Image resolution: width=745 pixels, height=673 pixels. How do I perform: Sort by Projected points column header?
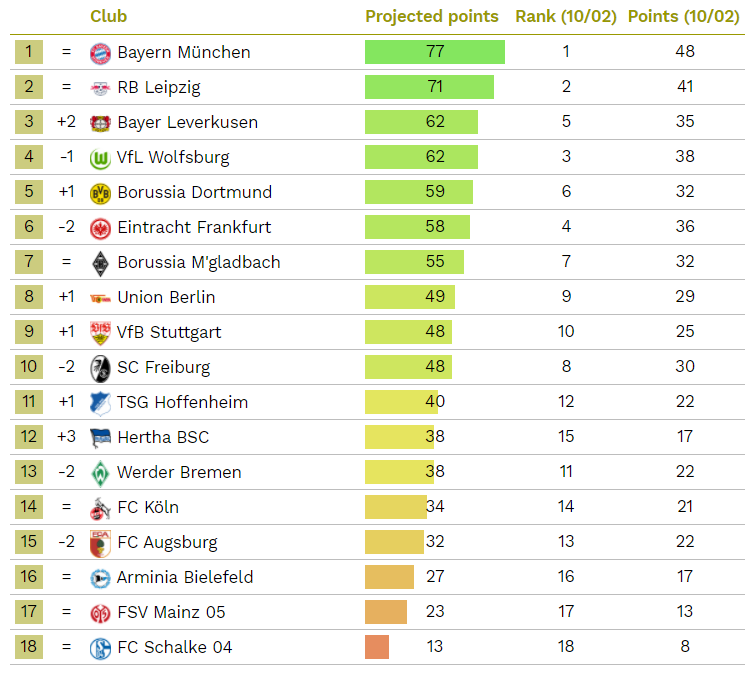click(431, 16)
